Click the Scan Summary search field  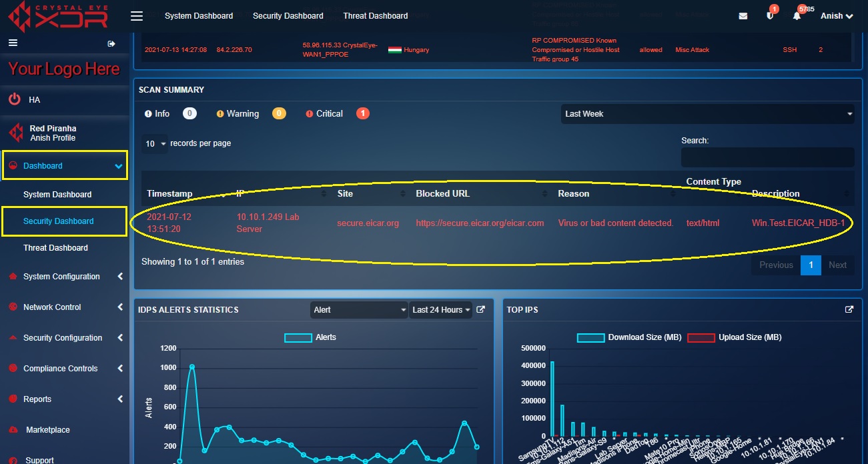pyautogui.click(x=767, y=157)
